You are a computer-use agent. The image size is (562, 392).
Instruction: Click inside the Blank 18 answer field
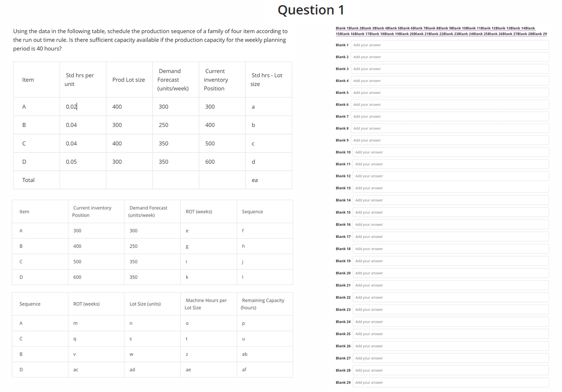[450, 248]
